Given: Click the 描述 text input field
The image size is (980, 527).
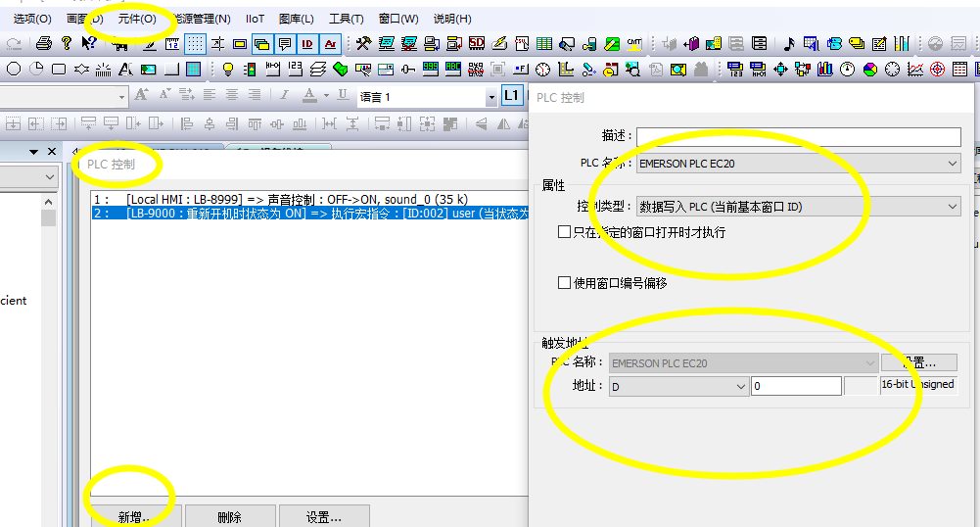Looking at the screenshot, I should click(798, 136).
